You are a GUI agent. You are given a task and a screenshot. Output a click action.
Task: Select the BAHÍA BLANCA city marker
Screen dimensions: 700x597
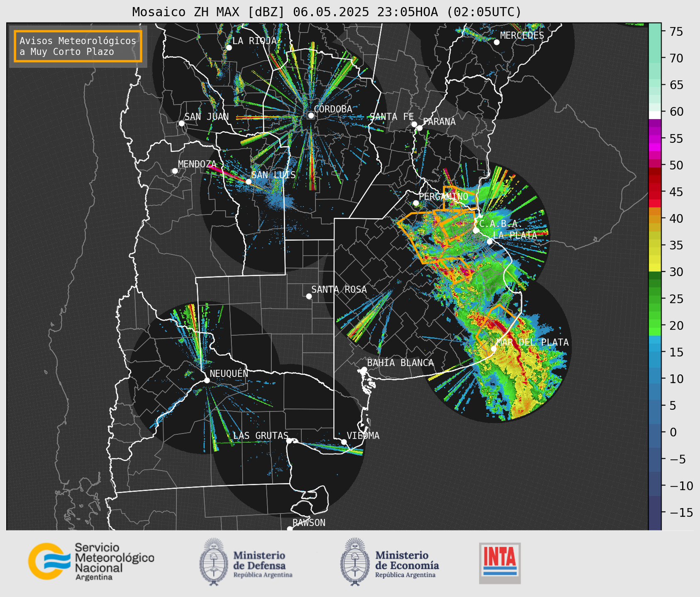pos(364,369)
